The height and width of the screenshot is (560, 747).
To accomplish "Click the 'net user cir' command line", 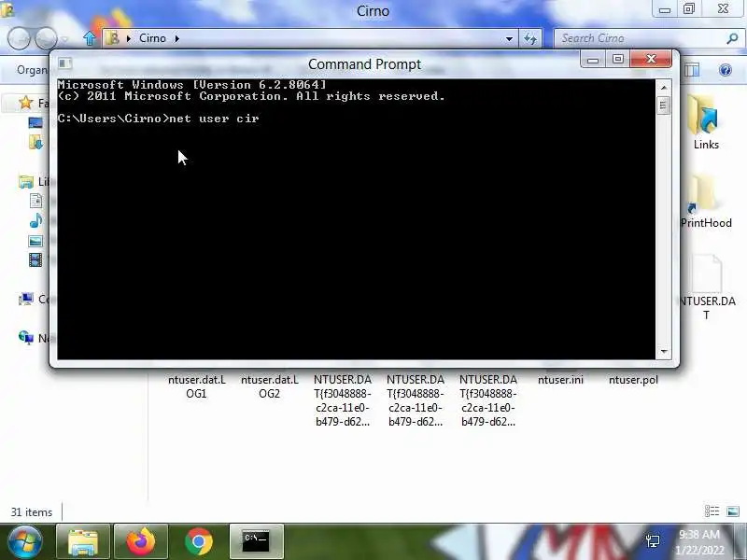I will click(158, 119).
